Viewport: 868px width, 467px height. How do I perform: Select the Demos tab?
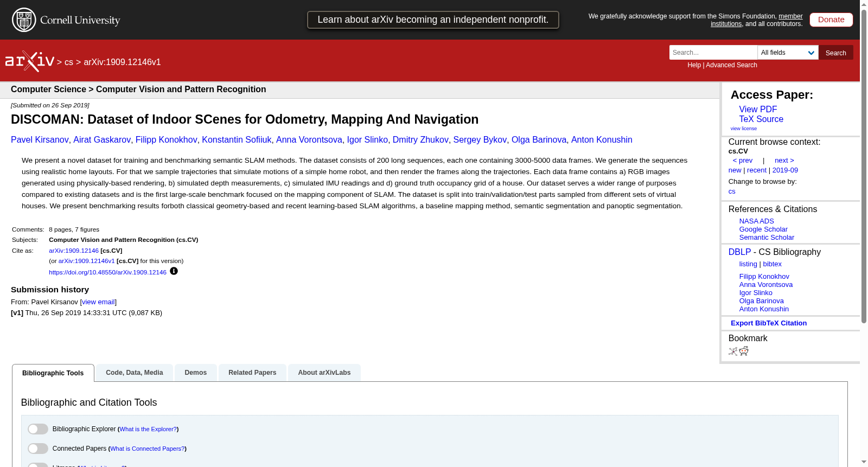[196, 373]
